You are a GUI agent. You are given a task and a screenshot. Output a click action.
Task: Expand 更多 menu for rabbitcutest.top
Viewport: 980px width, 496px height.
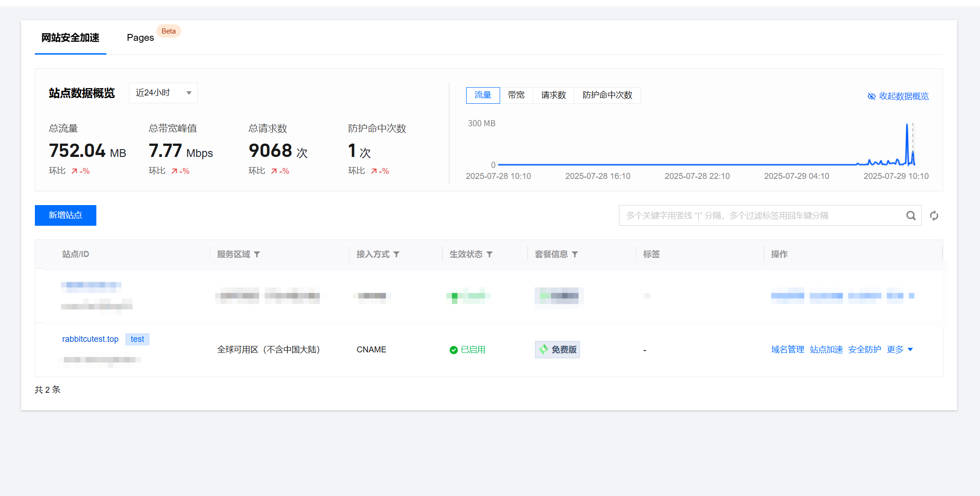coord(900,350)
